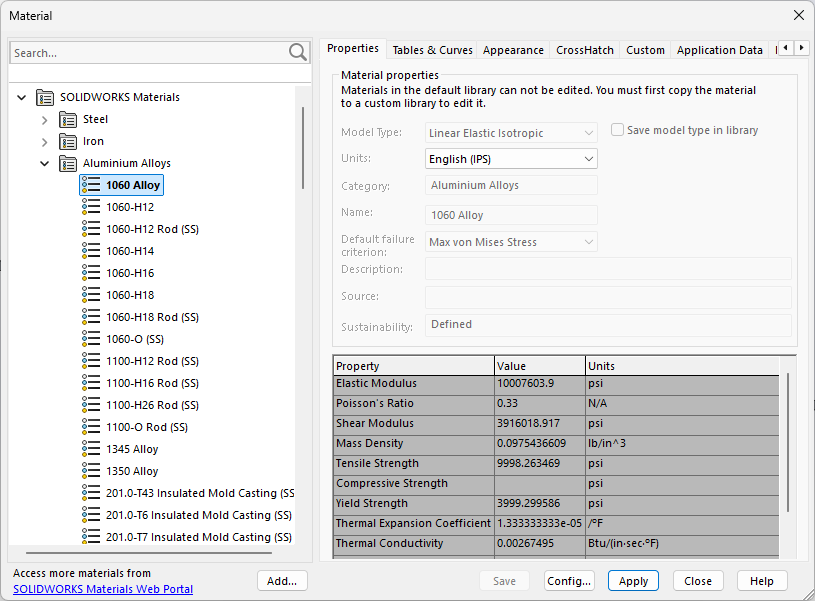The image size is (815, 601).
Task: Click the Poisson's Ratio value 0.33
Action: click(540, 403)
